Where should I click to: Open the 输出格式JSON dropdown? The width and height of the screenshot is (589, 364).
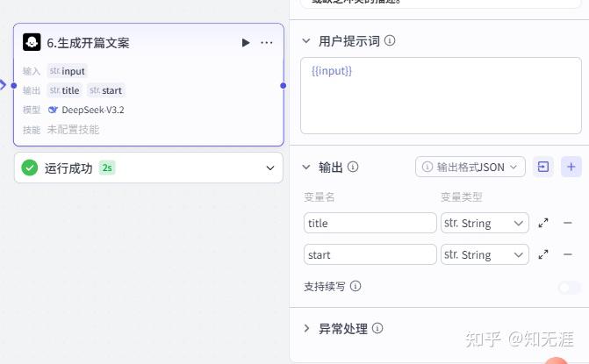coord(470,167)
